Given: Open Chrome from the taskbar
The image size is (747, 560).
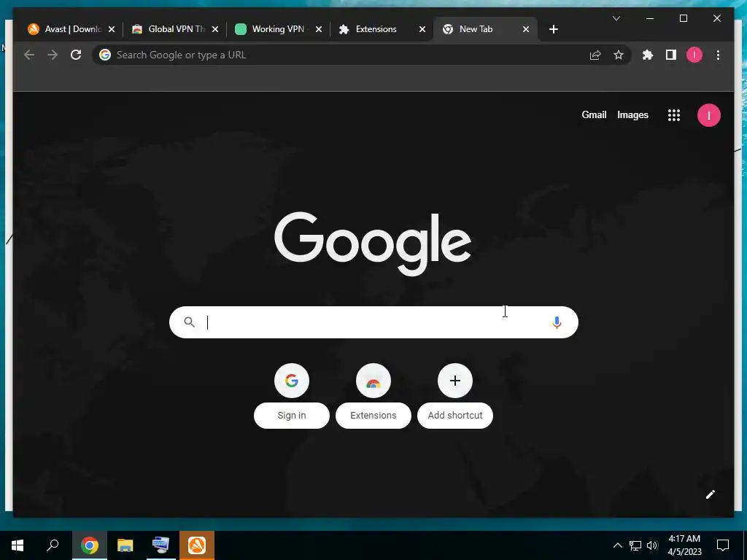Looking at the screenshot, I should [x=89, y=545].
